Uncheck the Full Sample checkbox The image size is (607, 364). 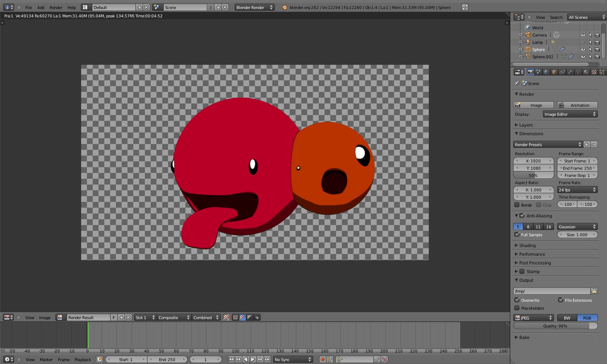click(517, 234)
